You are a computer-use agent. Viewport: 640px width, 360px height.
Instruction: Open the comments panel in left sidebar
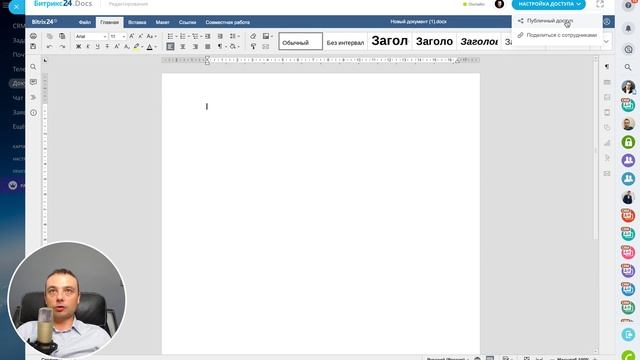pyautogui.click(x=33, y=82)
